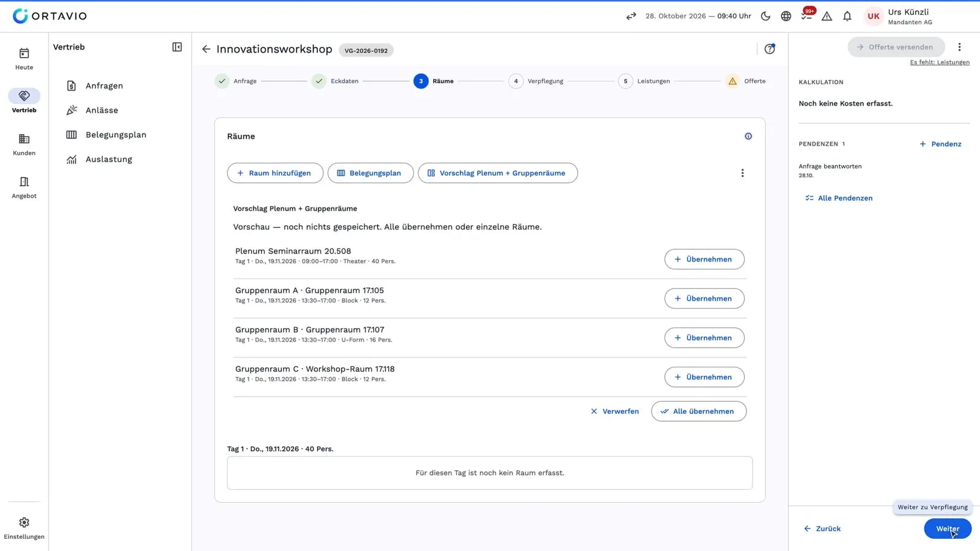Übernehmen Gruppenraum C Workshop-Raum 17.118
The width and height of the screenshot is (980, 551).
(x=704, y=377)
